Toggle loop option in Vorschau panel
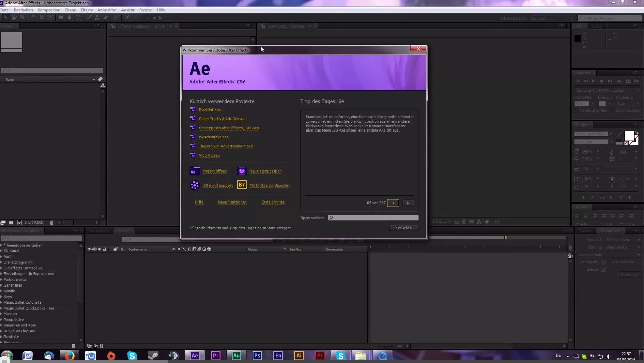 pos(628,81)
